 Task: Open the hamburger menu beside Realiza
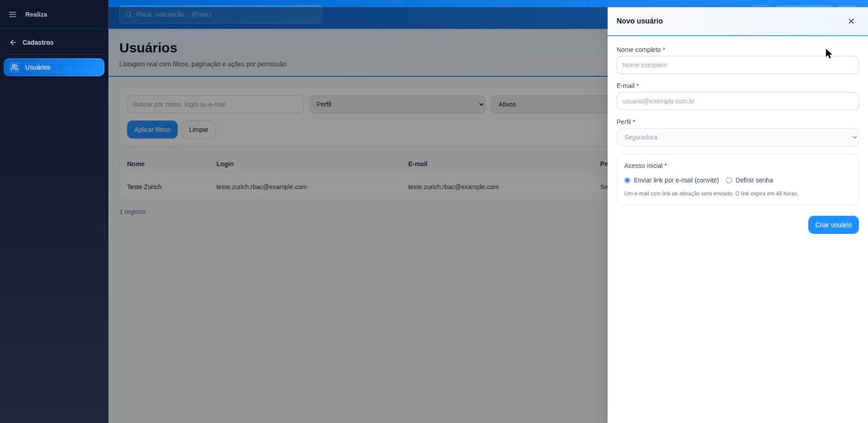point(13,14)
